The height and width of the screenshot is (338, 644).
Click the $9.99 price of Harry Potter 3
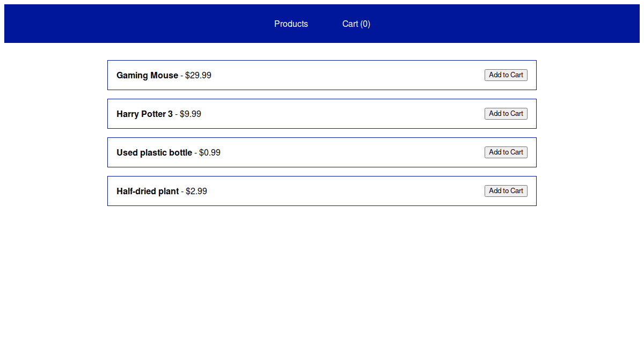tap(190, 114)
